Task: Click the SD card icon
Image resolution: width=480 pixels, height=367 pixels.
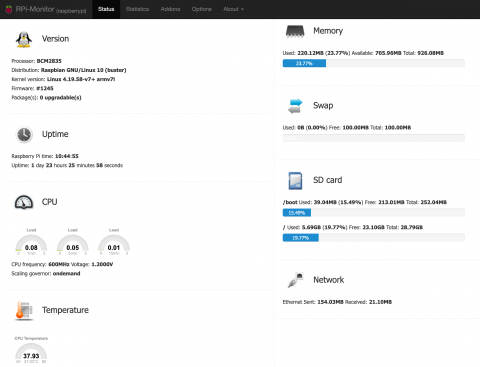Action: tap(295, 181)
